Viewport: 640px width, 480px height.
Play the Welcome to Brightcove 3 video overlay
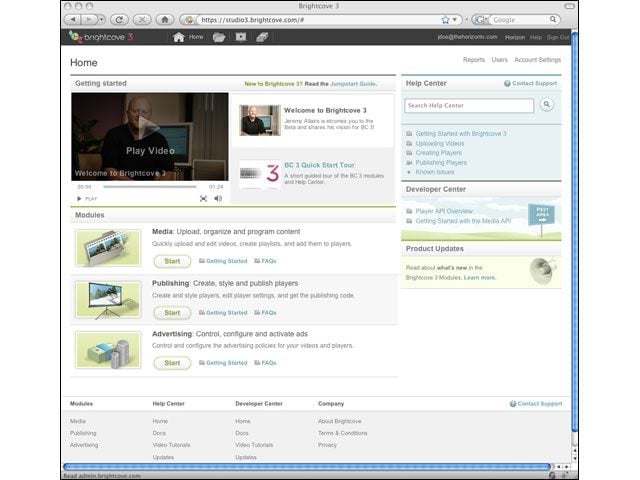coord(150,137)
